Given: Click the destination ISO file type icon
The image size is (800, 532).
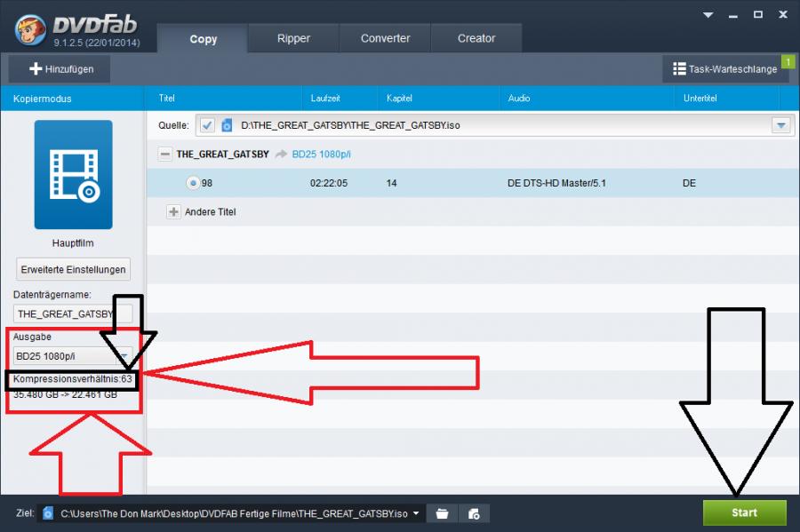Looking at the screenshot, I should click(48, 513).
